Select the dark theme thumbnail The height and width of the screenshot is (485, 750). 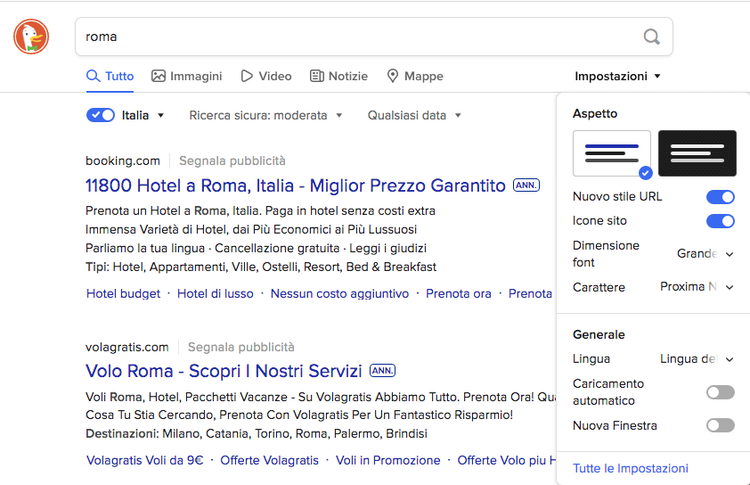(x=697, y=154)
